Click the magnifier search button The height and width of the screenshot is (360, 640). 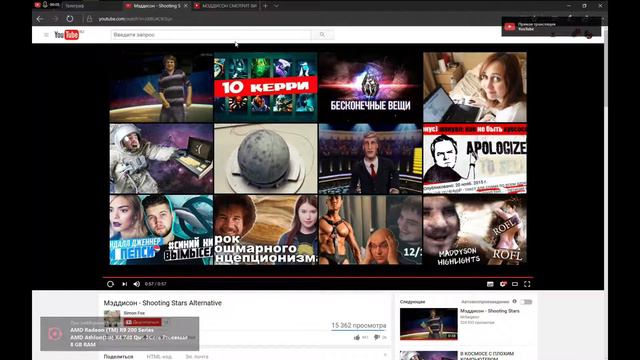(322, 35)
